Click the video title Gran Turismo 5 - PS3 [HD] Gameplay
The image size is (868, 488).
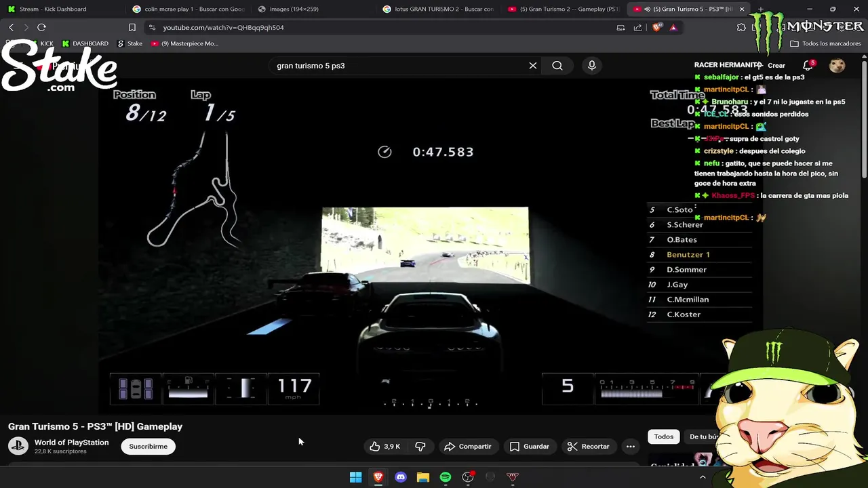point(95,426)
